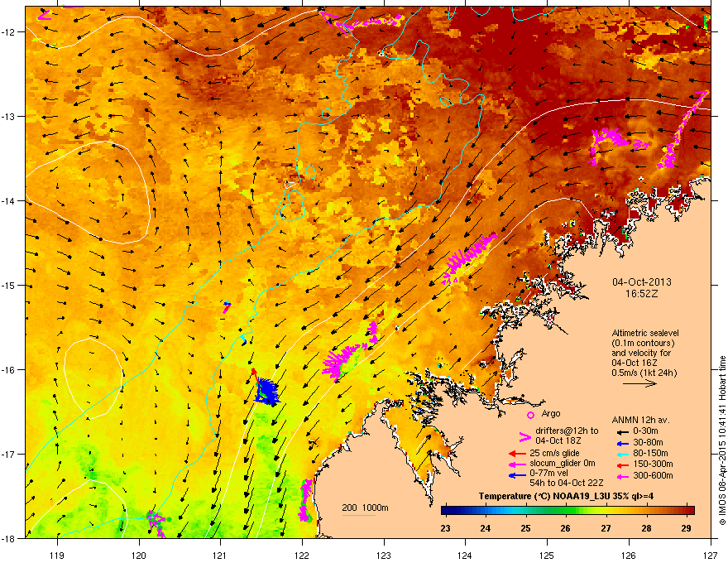Click the red ANMN 150-300m arrow symbol

(x=622, y=464)
